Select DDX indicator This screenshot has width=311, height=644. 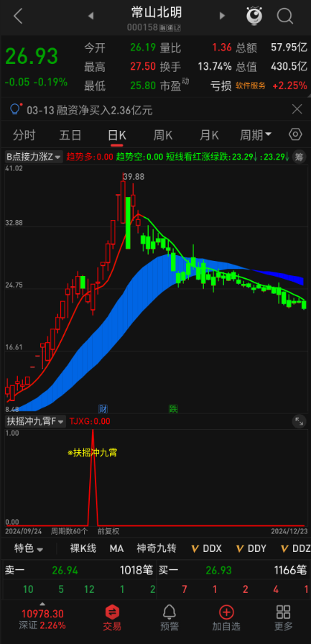207,548
